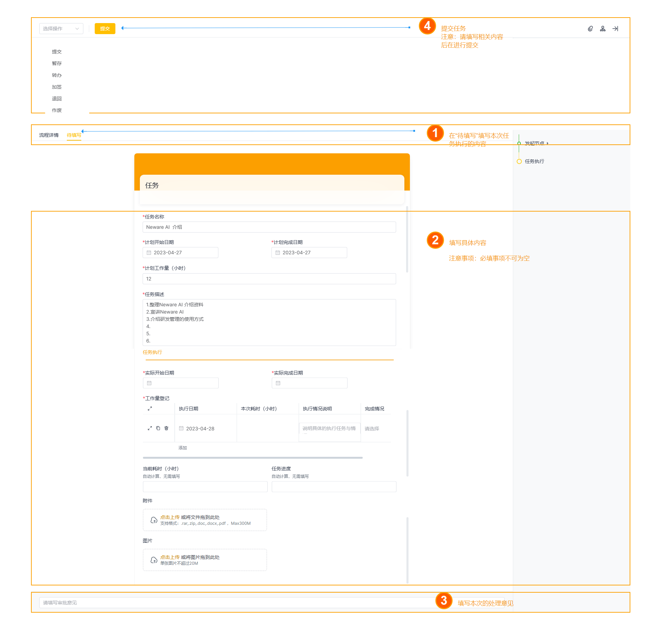Click 点击上传 link for images
The height and width of the screenshot is (644, 661).
coord(170,557)
